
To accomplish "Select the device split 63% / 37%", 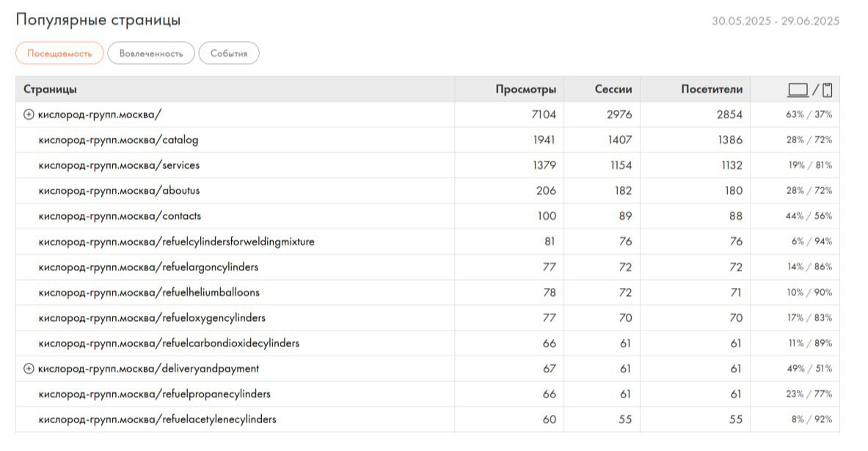I will 809,115.
